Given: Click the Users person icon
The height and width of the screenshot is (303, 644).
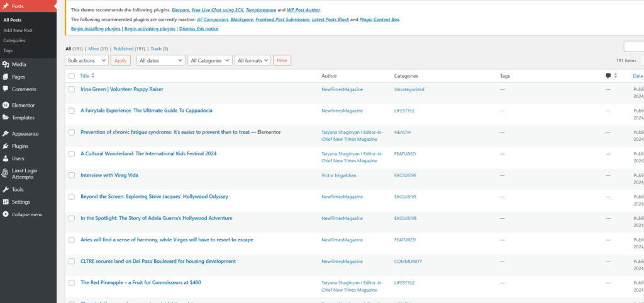Looking at the screenshot, I should (x=6, y=158).
